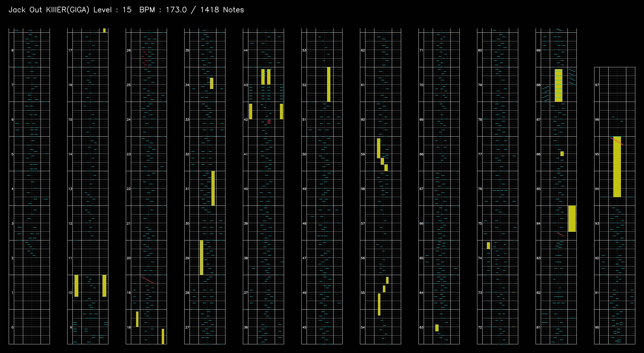Select measure number 17 label
This screenshot has height=353, width=644.
[x=70, y=50]
